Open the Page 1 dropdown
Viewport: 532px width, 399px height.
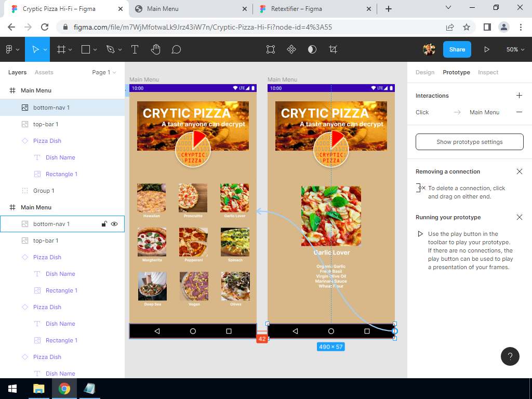coord(104,72)
